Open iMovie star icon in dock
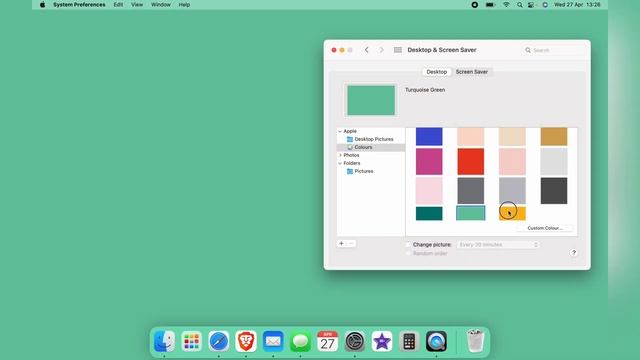Viewport: 640px width, 360px height. [382, 341]
